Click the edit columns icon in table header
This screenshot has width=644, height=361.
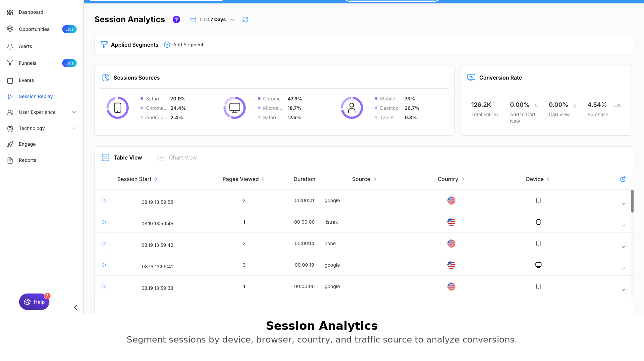(x=623, y=179)
